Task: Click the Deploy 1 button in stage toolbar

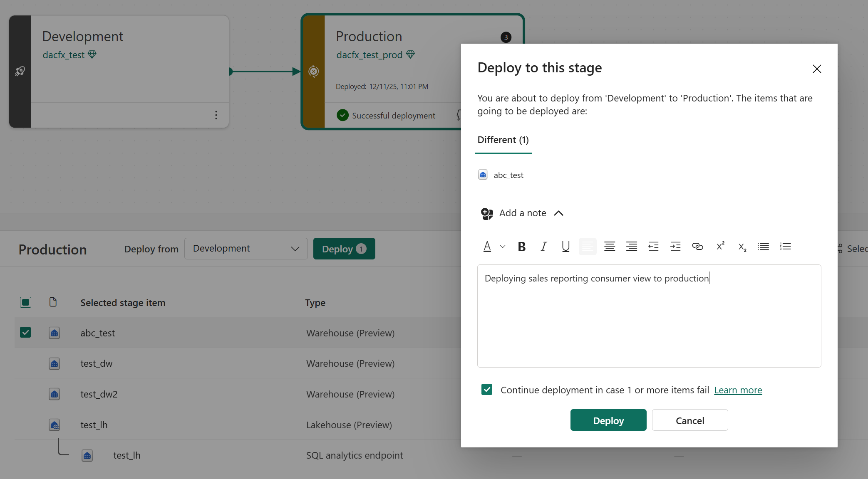Action: pyautogui.click(x=344, y=249)
